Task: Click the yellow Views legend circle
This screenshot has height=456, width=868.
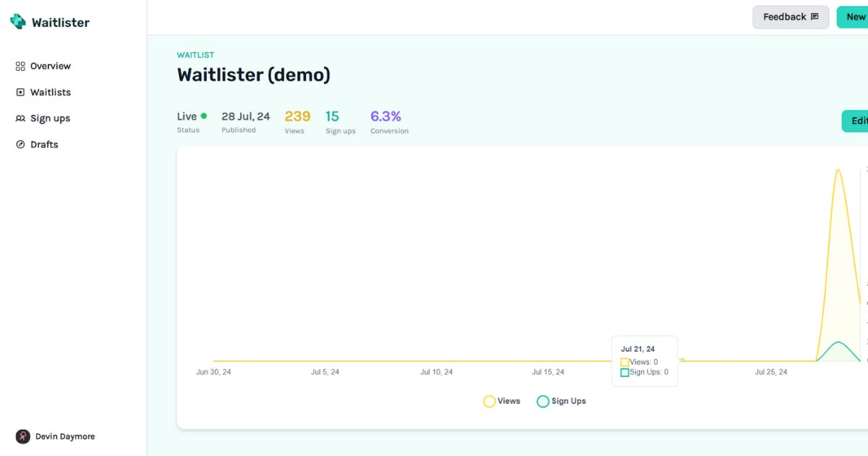Action: pos(490,401)
